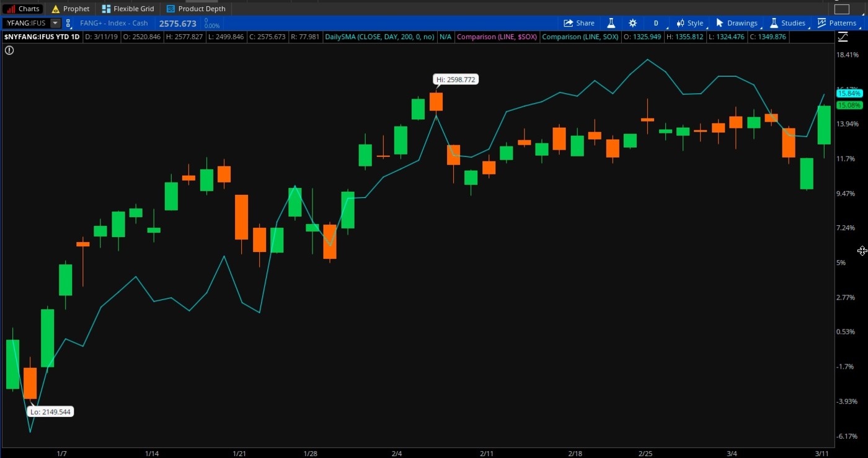The width and height of the screenshot is (868, 458).
Task: Open the flask icon next to Share
Action: (x=611, y=23)
